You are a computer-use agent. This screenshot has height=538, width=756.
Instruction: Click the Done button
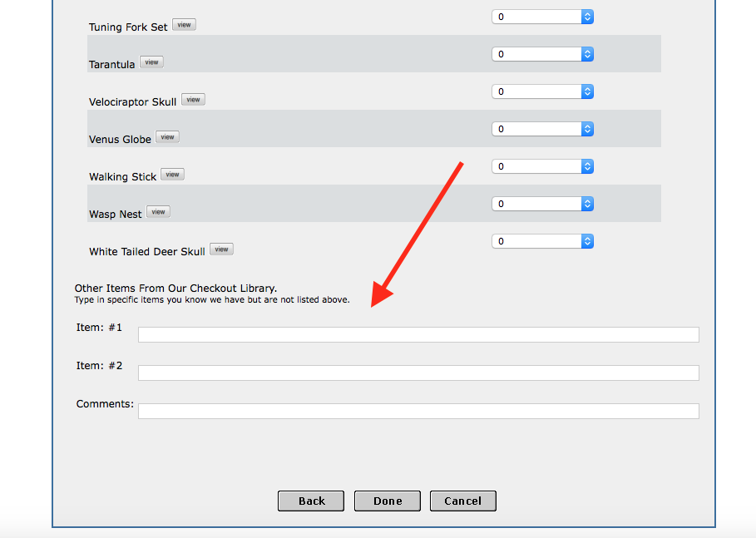pyautogui.click(x=388, y=501)
